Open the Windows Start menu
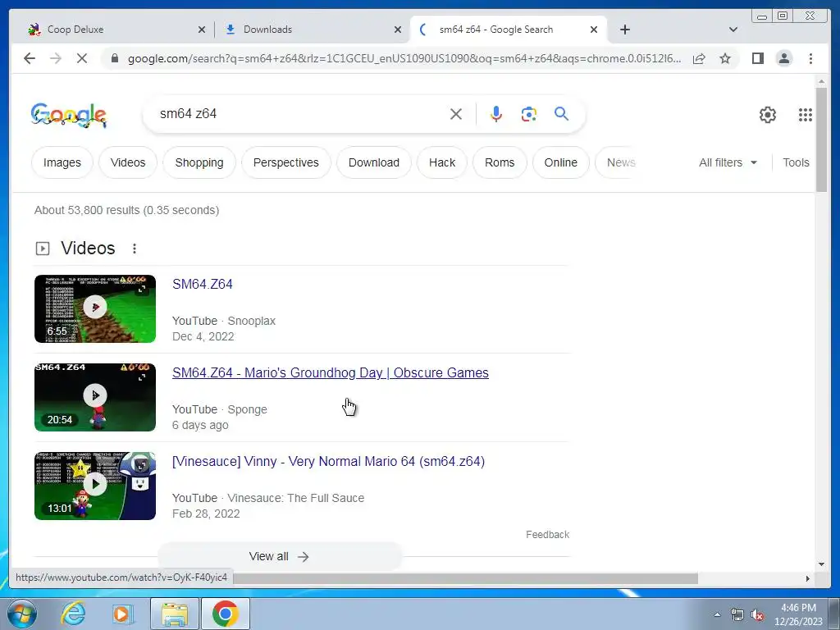 click(x=22, y=614)
